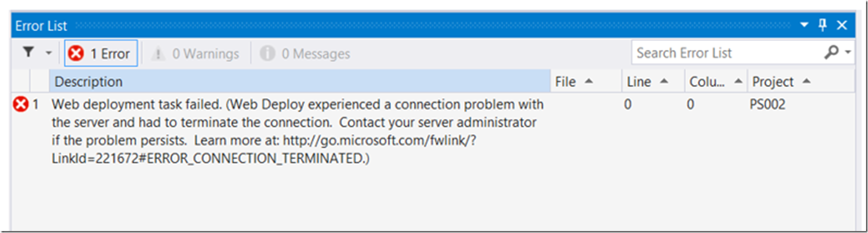Toggle the 0 Warnings filter
Screen dimensions: 868x233
196,53
